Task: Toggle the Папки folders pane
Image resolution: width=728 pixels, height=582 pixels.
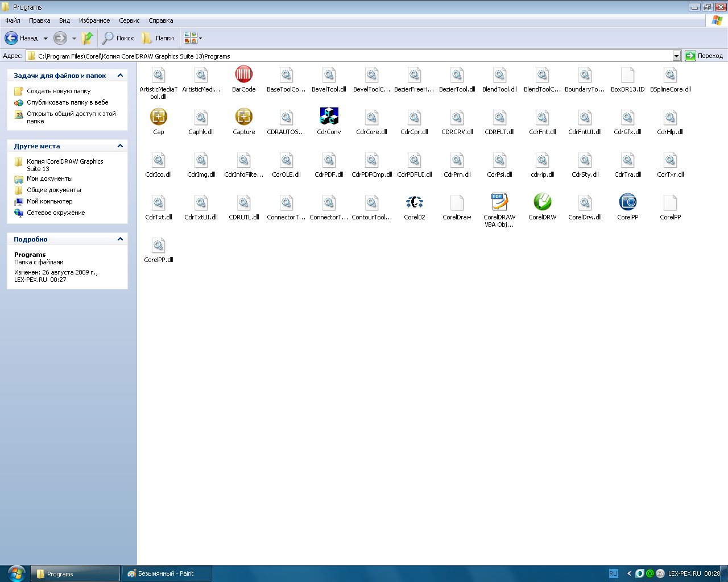Action: [x=158, y=38]
